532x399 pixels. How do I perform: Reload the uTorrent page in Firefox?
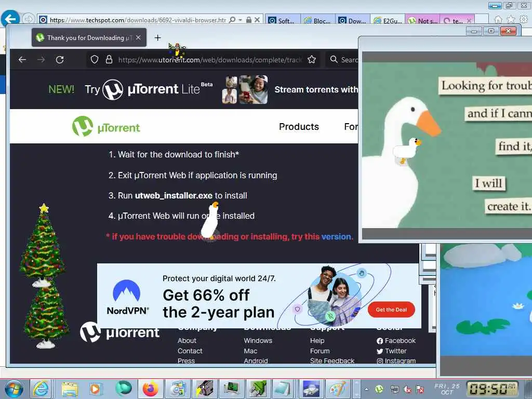click(60, 60)
